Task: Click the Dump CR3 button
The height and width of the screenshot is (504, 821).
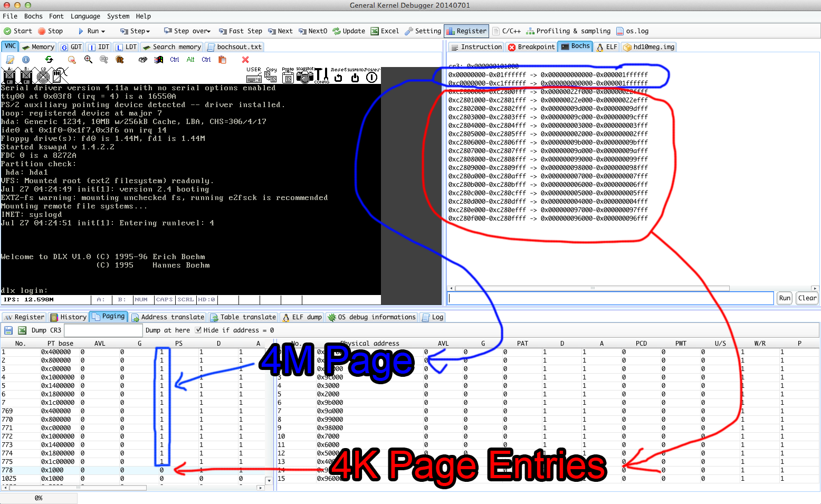Action: click(x=46, y=330)
